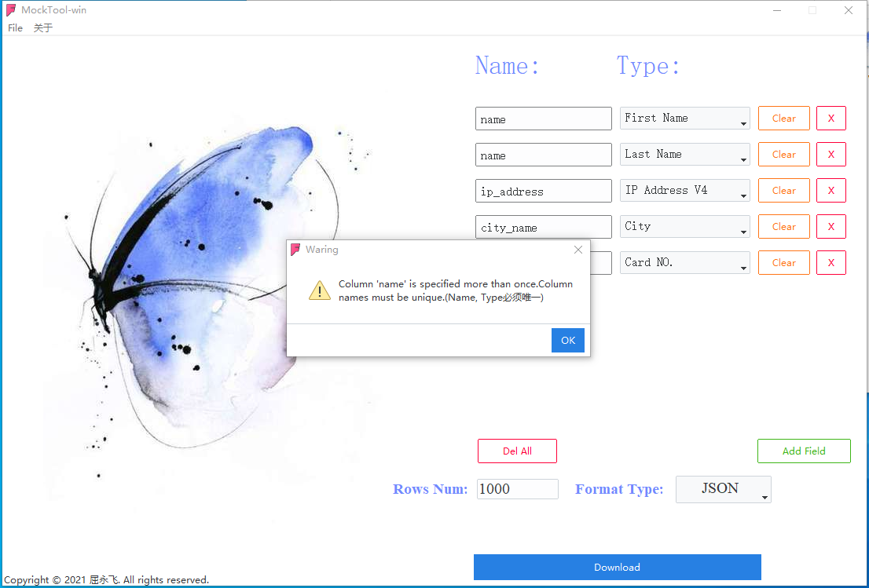Screen dimensions: 869x588
Task: Open the First Name type dropdown
Action: pyautogui.click(x=684, y=118)
